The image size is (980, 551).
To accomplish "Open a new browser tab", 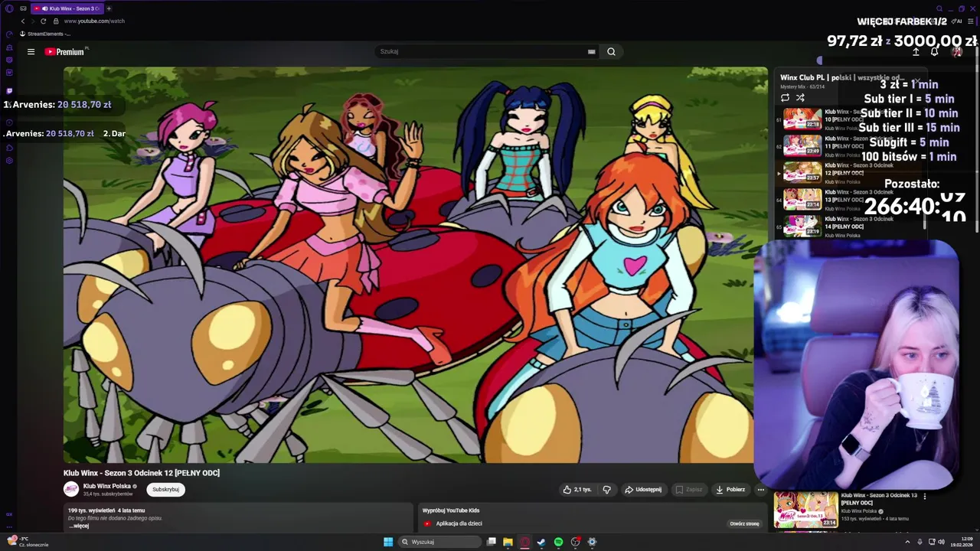I will coord(109,8).
